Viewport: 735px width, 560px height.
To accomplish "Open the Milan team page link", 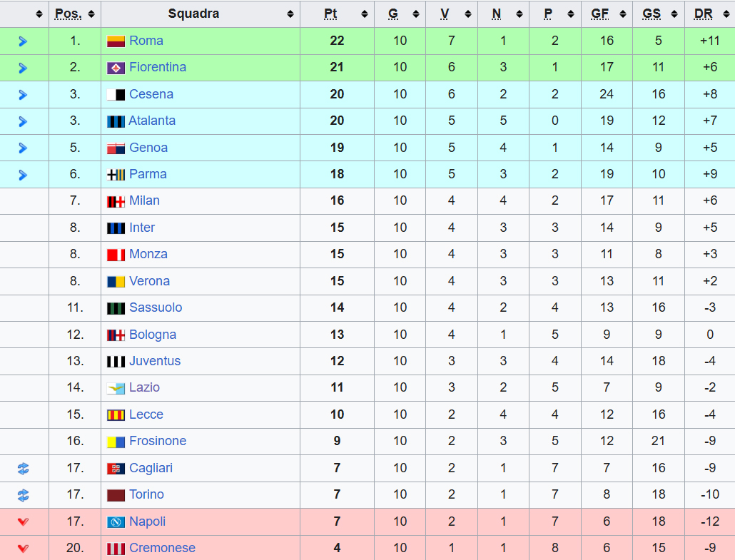I will 144,200.
